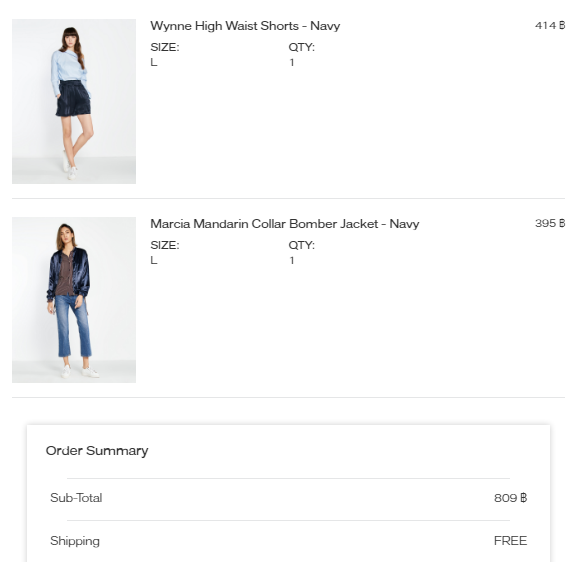Click the SIZE label under Wynne shorts

(165, 47)
